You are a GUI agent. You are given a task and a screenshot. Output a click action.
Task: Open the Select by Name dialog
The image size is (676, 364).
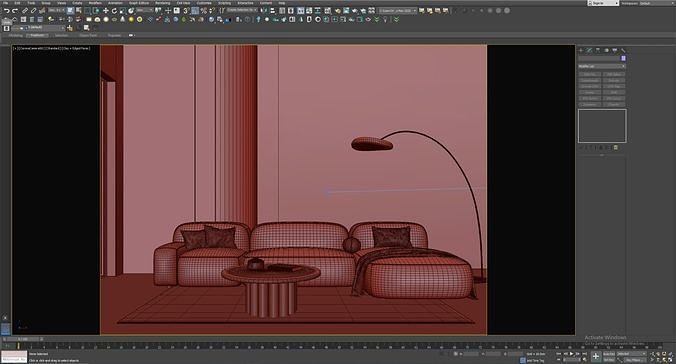pos(78,10)
